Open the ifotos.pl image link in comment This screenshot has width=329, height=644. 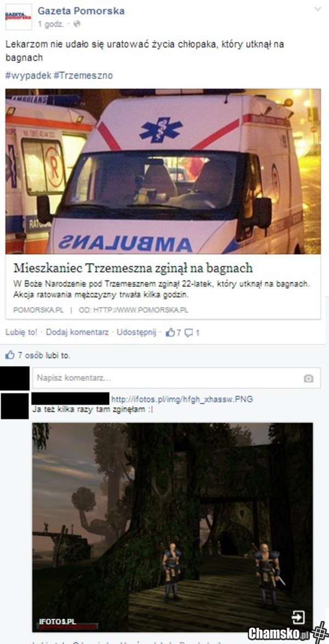coord(182,399)
